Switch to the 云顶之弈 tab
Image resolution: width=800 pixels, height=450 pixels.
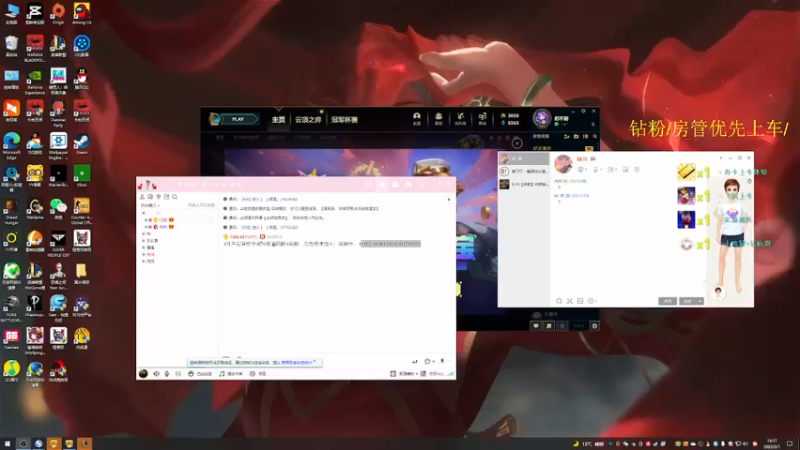coord(308,119)
